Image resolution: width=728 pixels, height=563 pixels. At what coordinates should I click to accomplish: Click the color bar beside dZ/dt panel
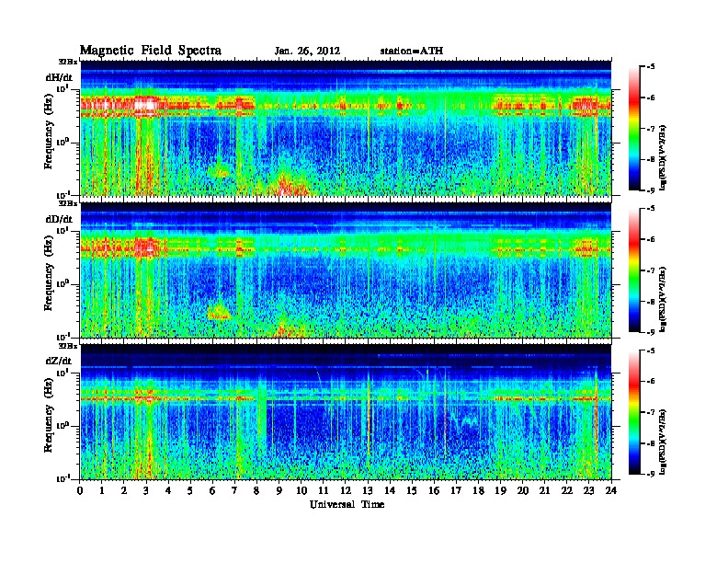634,412
